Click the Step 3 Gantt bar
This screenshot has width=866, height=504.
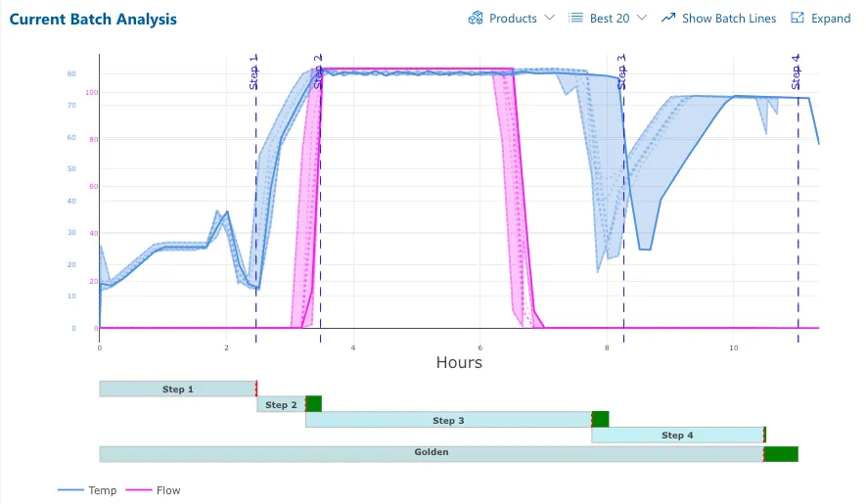pyautogui.click(x=448, y=420)
